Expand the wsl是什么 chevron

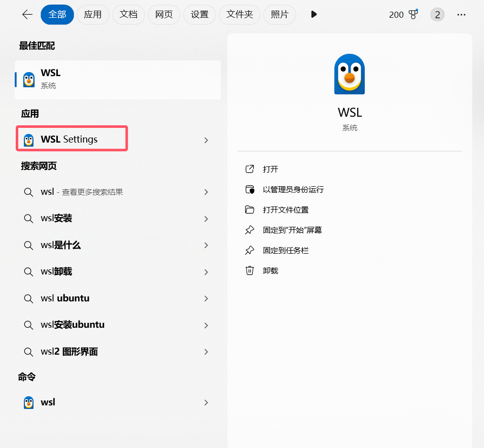[206, 246]
